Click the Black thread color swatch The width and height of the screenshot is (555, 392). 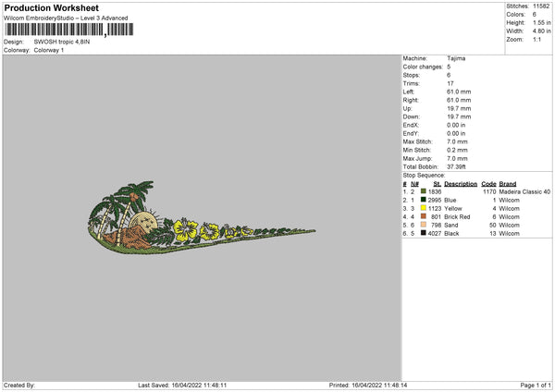coord(424,233)
